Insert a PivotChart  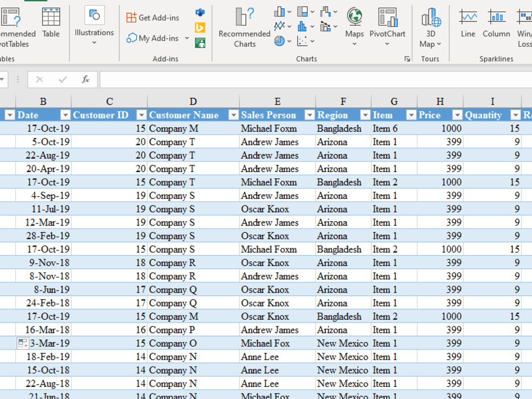pos(387,25)
